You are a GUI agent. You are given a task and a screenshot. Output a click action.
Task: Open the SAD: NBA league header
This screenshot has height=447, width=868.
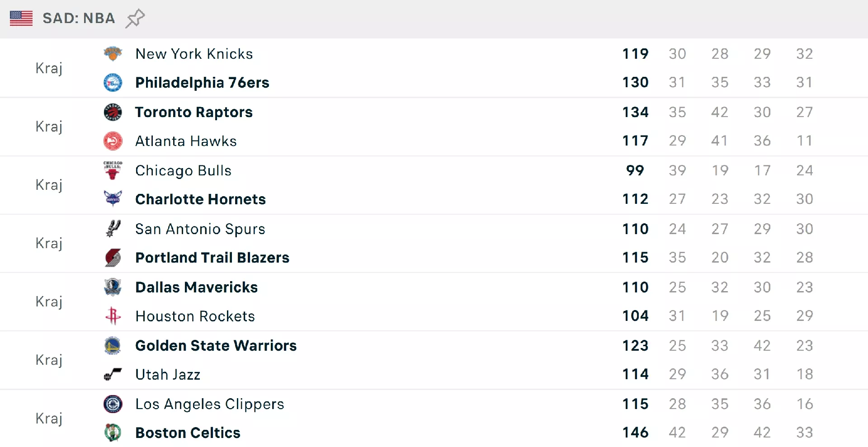(x=79, y=19)
